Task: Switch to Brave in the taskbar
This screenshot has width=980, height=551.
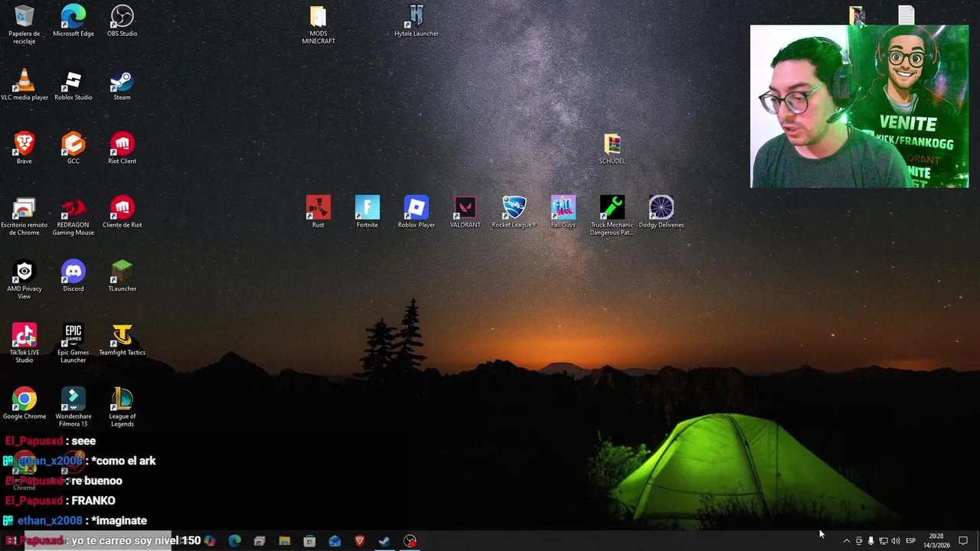Action: [360, 541]
